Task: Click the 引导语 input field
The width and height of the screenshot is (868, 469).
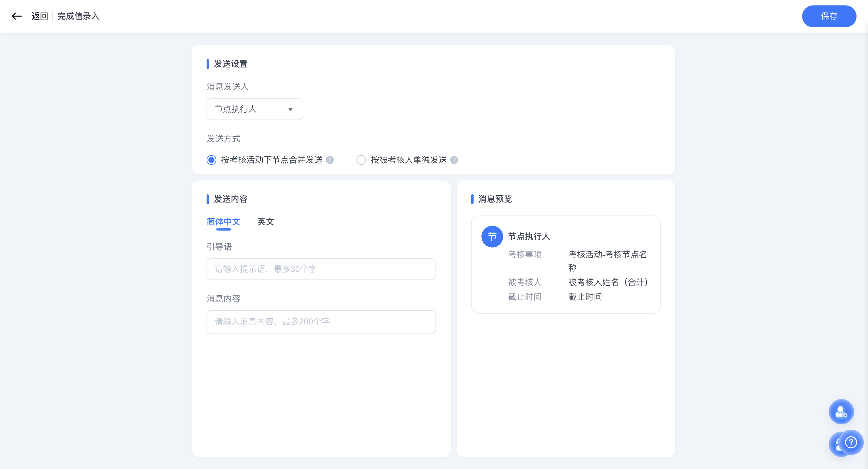Action: click(x=321, y=269)
